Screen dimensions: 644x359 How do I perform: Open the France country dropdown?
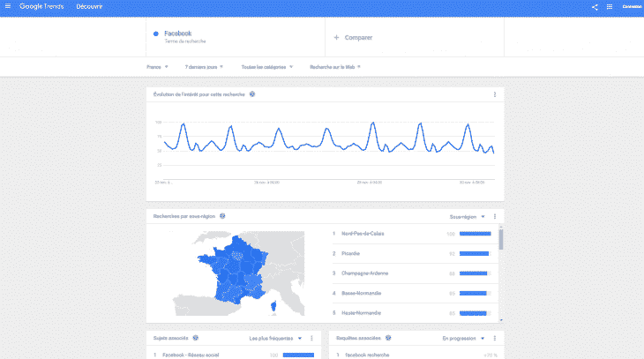point(157,67)
